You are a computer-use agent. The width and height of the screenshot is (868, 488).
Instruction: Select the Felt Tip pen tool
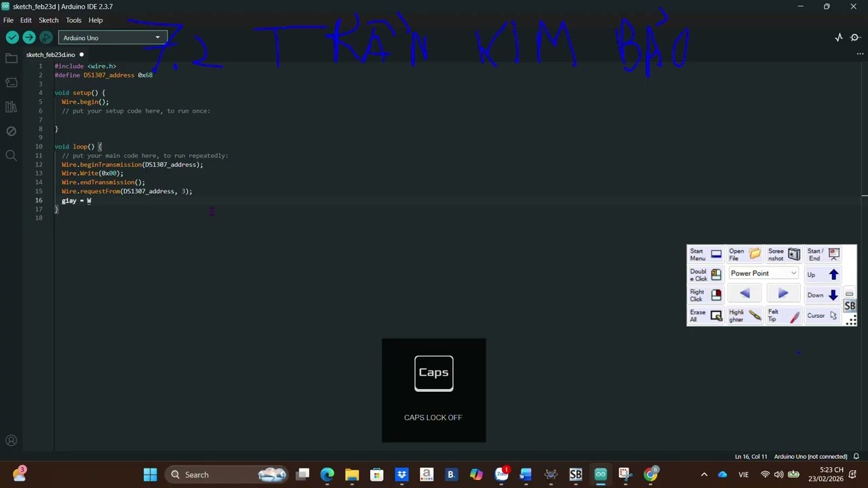coord(784,316)
